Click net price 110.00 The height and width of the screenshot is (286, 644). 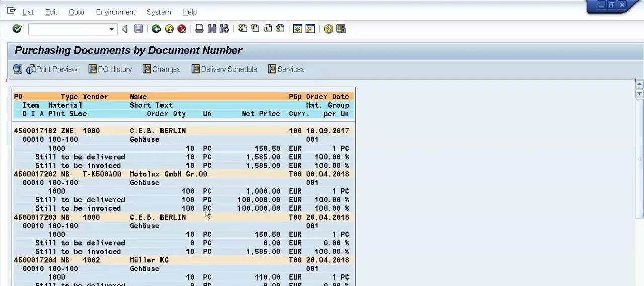click(x=268, y=277)
